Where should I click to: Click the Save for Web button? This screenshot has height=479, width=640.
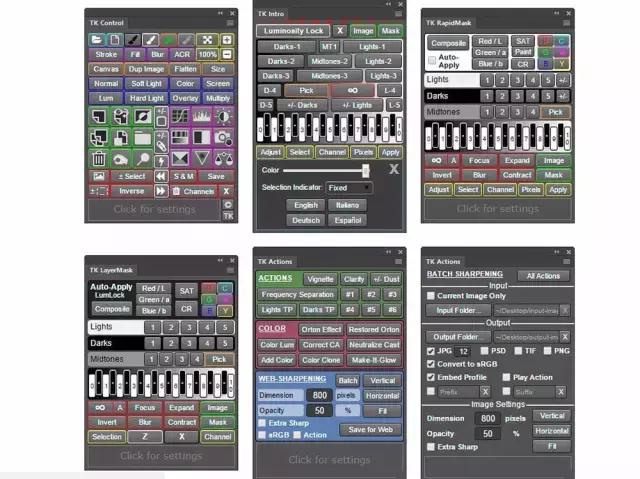pyautogui.click(x=371, y=429)
